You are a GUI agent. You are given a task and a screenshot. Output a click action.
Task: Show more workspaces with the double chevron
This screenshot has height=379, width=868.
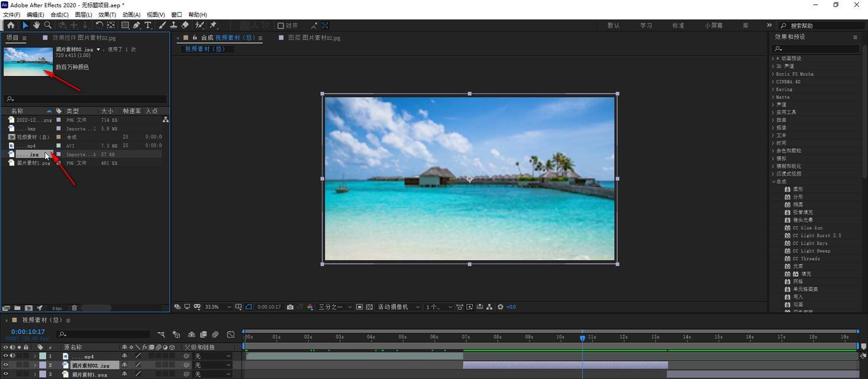coord(769,25)
